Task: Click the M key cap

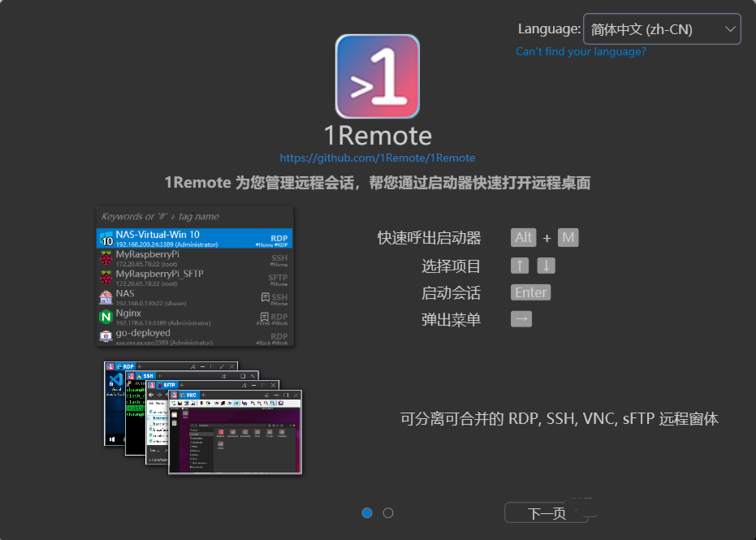Action: click(568, 237)
